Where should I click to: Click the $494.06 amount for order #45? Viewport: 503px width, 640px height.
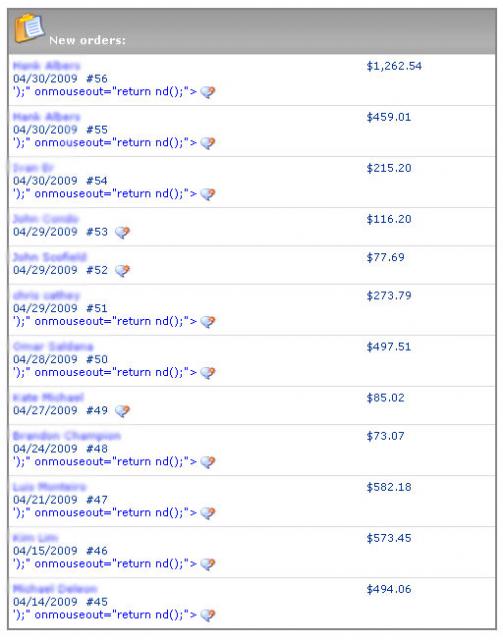pyautogui.click(x=389, y=589)
